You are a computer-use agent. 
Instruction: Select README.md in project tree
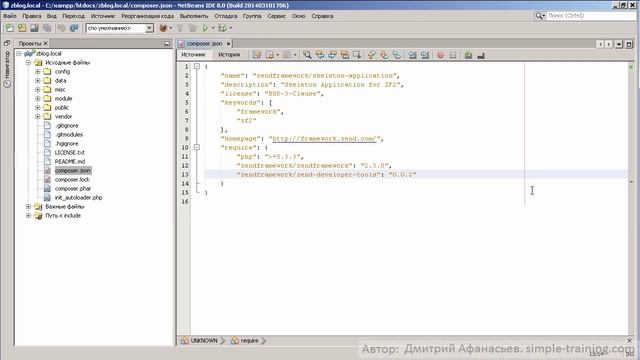[x=70, y=162]
